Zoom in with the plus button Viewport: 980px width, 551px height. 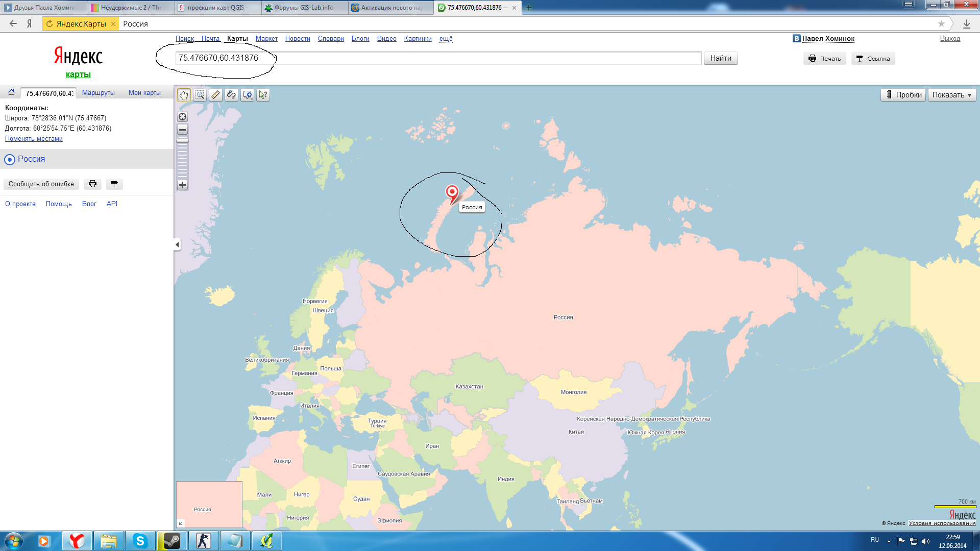[x=182, y=185]
